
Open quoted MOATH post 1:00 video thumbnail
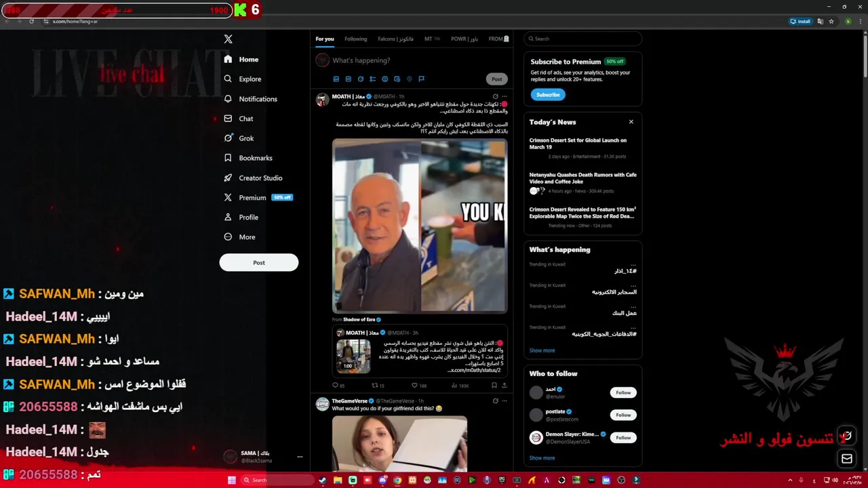pyautogui.click(x=353, y=357)
